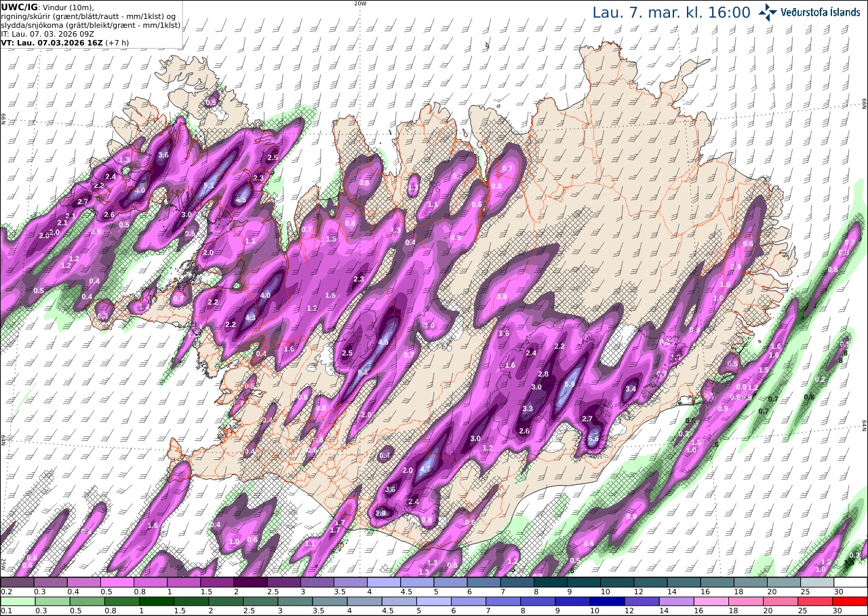Click the VT valid time line showing +7 h
868x616 pixels.
click(65, 43)
